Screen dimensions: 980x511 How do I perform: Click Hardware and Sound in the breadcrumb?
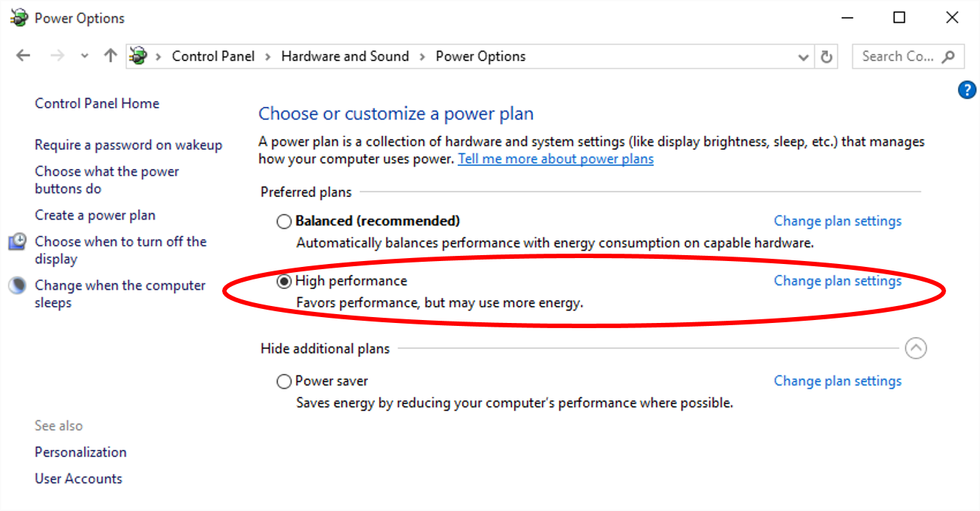pos(345,56)
